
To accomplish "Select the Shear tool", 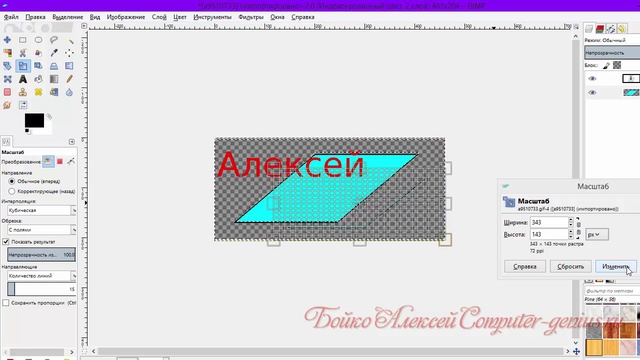I will coord(38,66).
